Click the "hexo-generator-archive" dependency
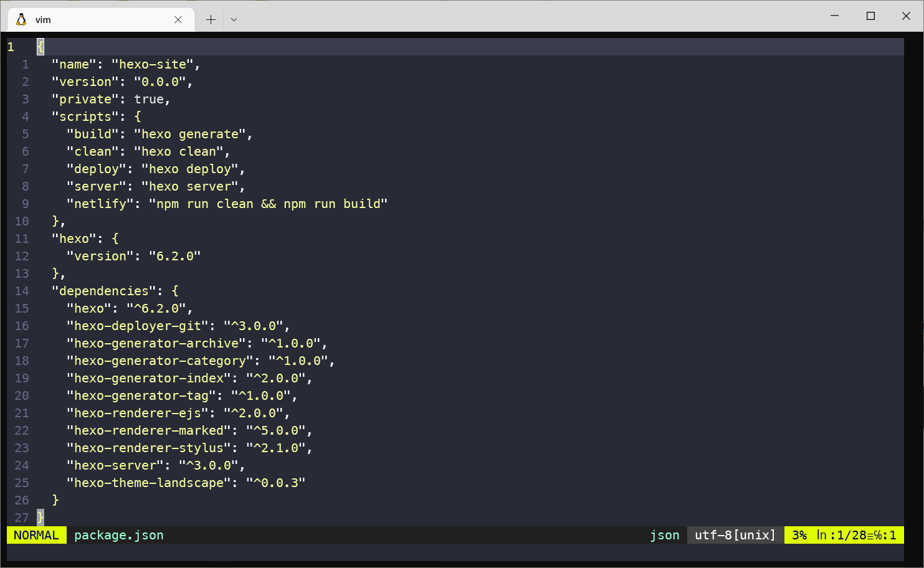The image size is (924, 568). 156,343
